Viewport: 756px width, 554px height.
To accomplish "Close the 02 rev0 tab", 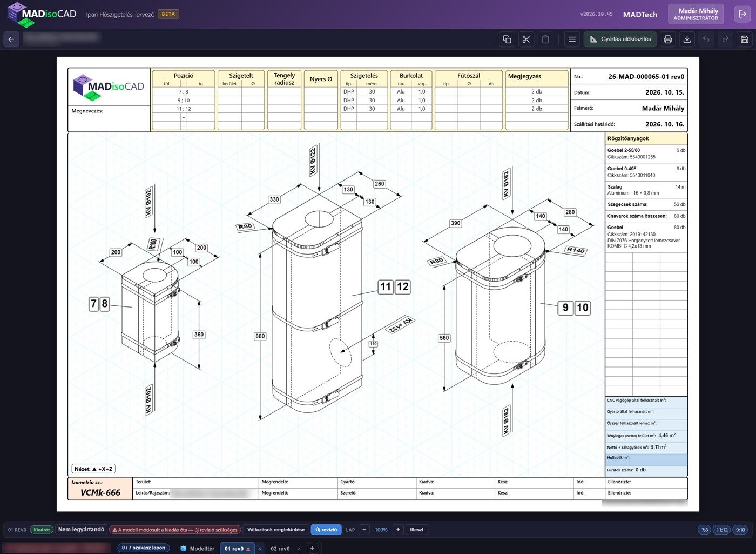I will click(x=300, y=549).
